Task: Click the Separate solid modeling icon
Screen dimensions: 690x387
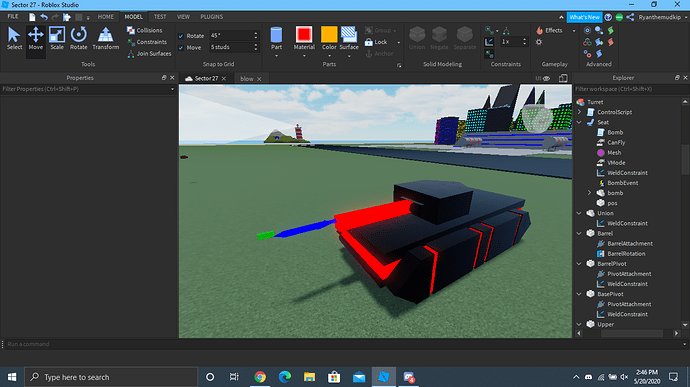Action: (465, 38)
